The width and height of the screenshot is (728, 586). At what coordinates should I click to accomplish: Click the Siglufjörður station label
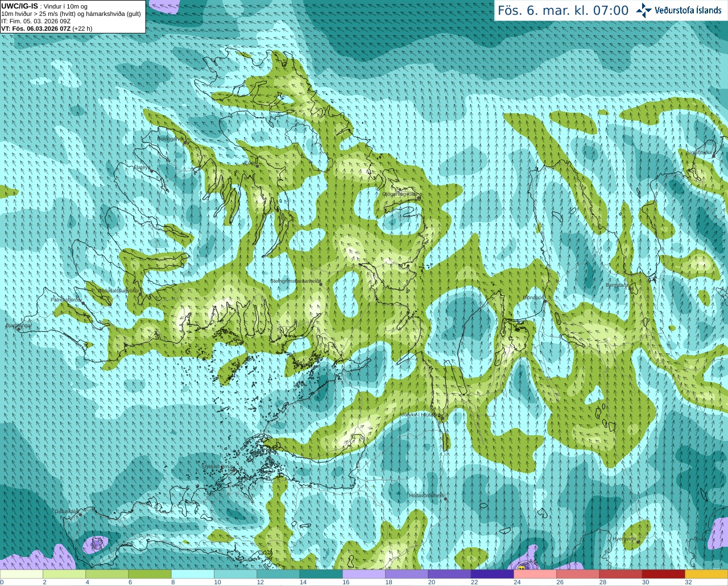tap(700, 153)
